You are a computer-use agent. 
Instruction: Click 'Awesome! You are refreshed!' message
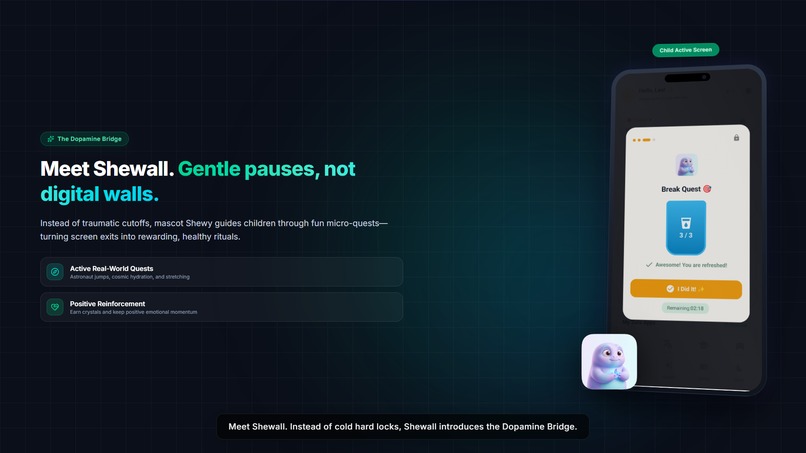click(x=691, y=265)
